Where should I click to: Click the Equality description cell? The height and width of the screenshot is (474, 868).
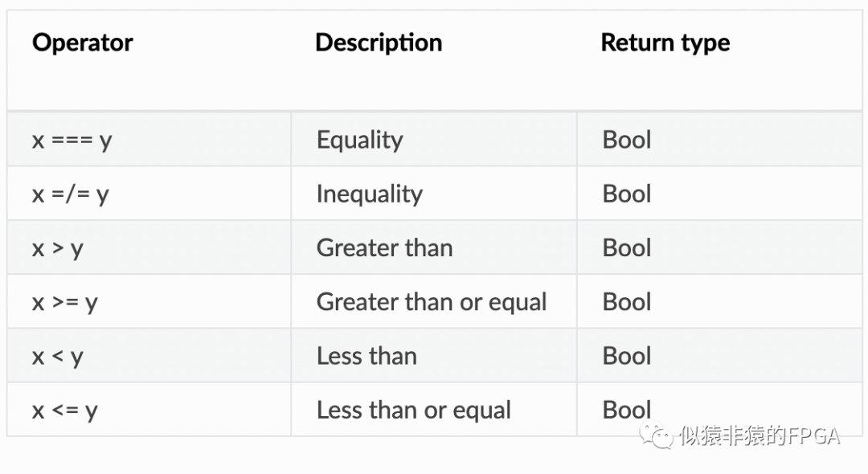point(360,140)
